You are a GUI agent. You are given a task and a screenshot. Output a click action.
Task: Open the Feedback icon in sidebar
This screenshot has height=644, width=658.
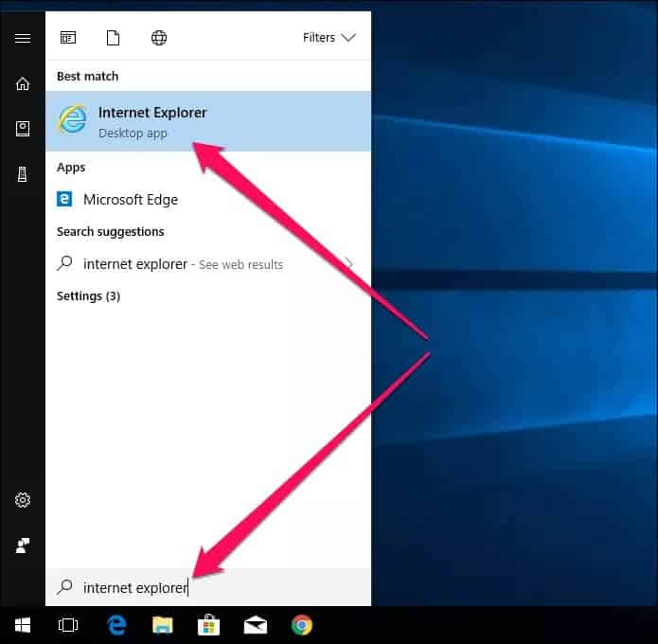(x=23, y=546)
